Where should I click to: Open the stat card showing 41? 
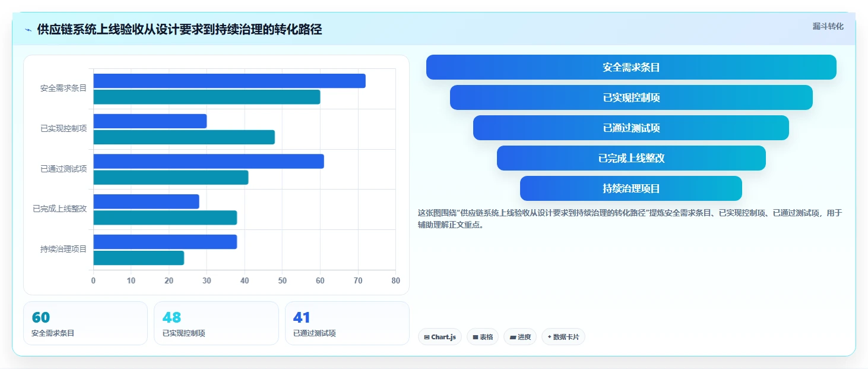(347, 323)
